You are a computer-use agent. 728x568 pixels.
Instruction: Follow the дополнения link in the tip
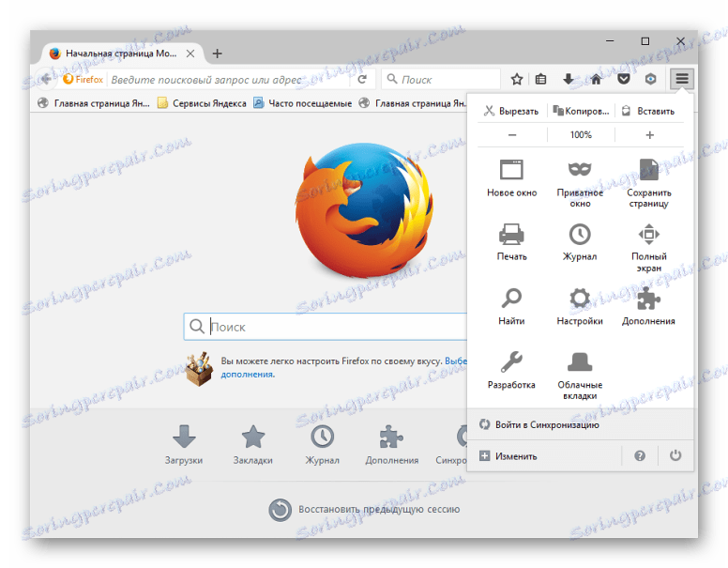(x=247, y=375)
